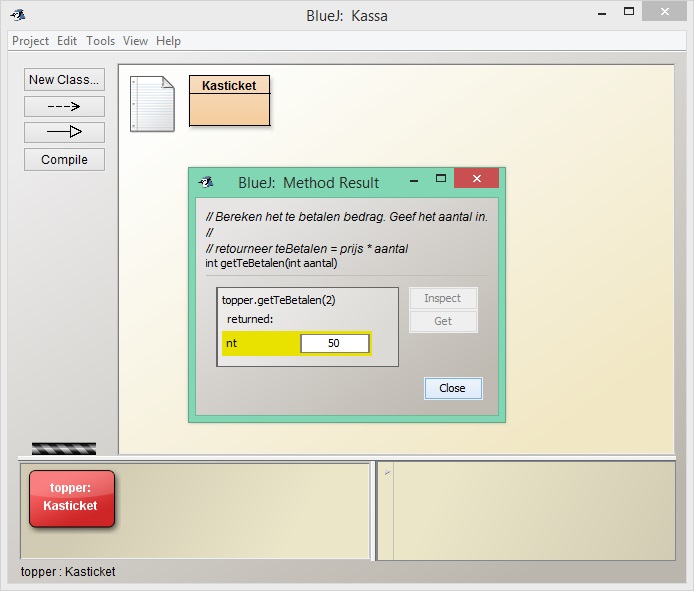Maximize the BlueJ Kassa main window

coord(628,12)
